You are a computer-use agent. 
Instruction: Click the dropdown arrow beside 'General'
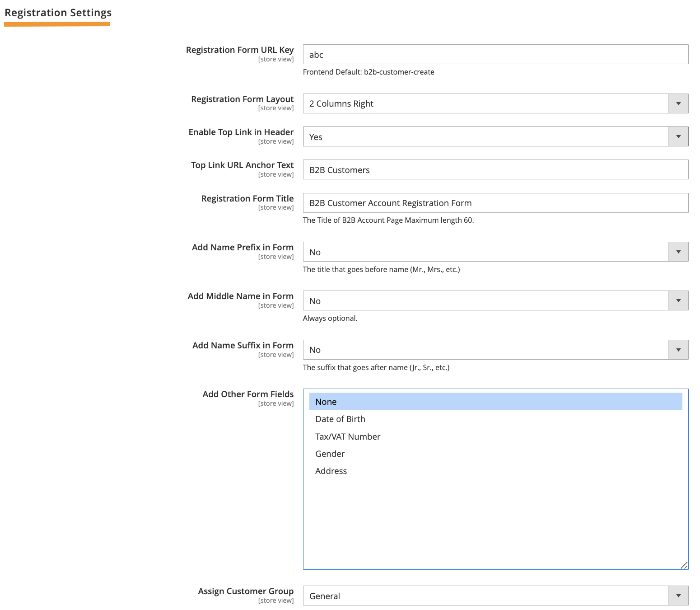(x=678, y=595)
